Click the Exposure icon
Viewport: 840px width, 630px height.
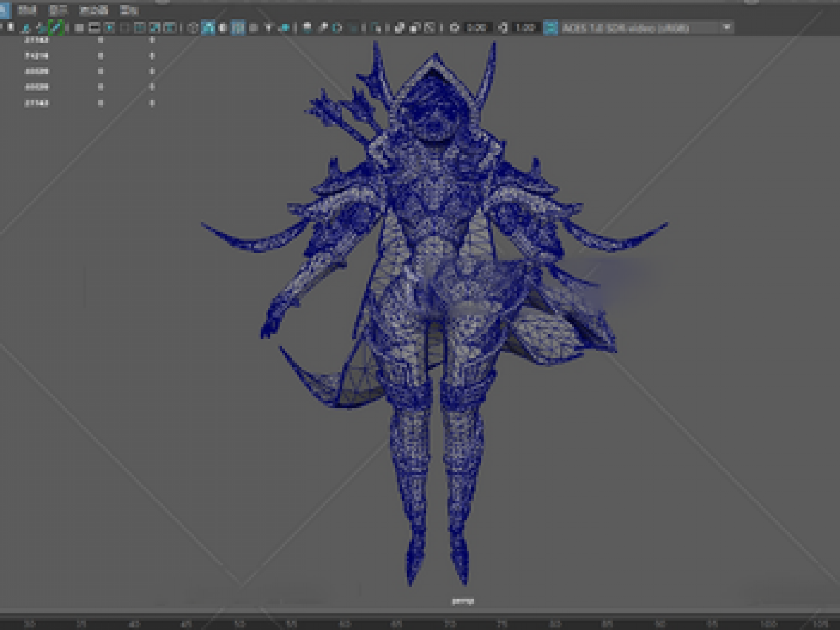tap(454, 27)
